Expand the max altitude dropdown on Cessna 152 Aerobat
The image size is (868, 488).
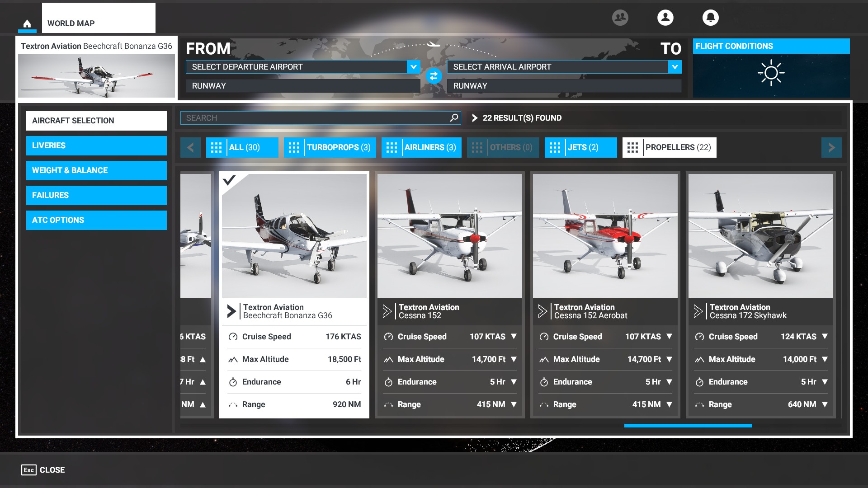coord(670,359)
